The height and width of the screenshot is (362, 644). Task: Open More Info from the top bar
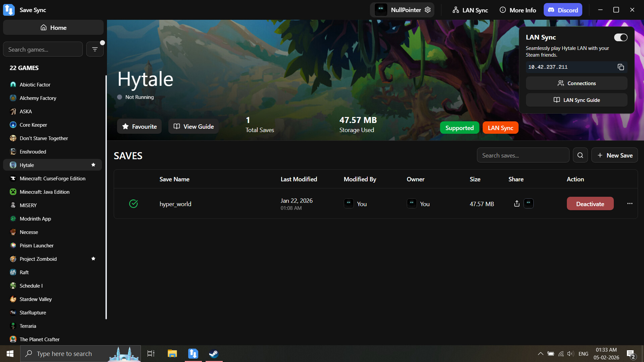tap(517, 10)
